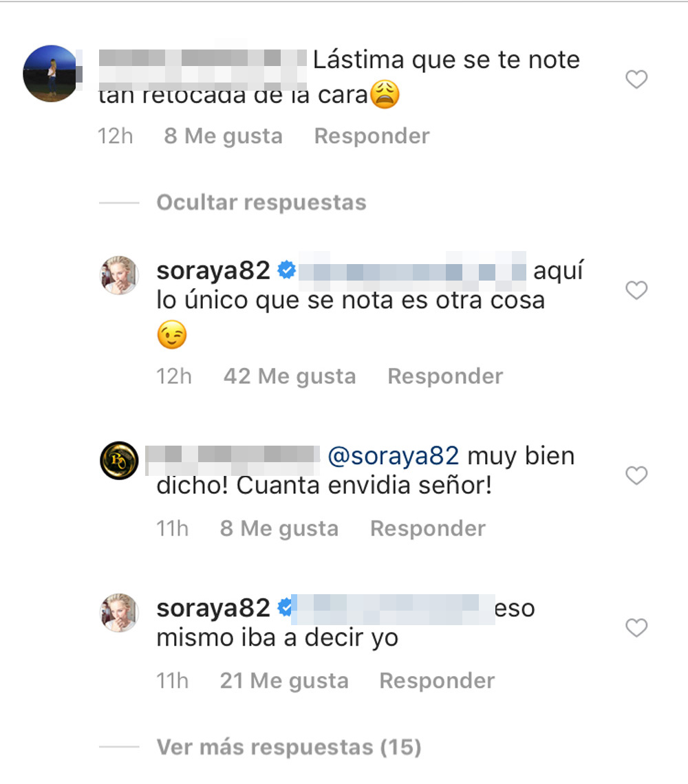Screen dimensions: 688x784
Task: Reply to the 'Cuanta envidia señor' comment
Action: click(x=428, y=528)
